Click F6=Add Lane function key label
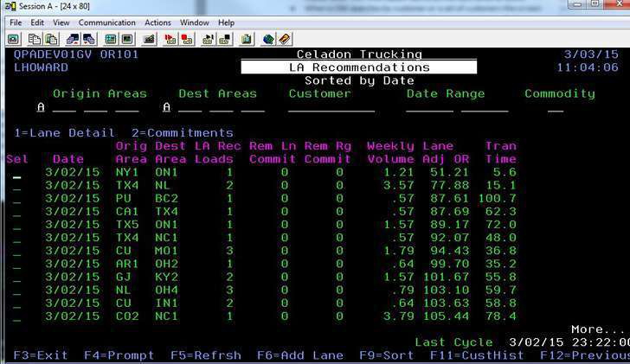The width and height of the screenshot is (630, 364). point(300,355)
